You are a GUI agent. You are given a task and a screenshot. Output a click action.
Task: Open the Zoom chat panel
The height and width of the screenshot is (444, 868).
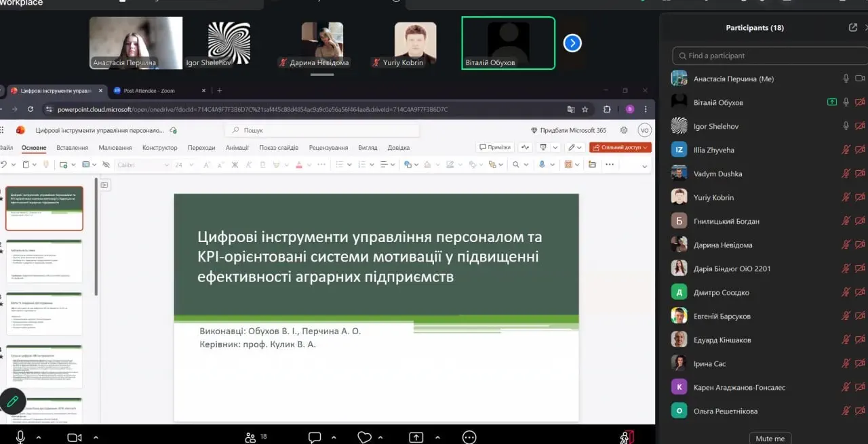315,437
